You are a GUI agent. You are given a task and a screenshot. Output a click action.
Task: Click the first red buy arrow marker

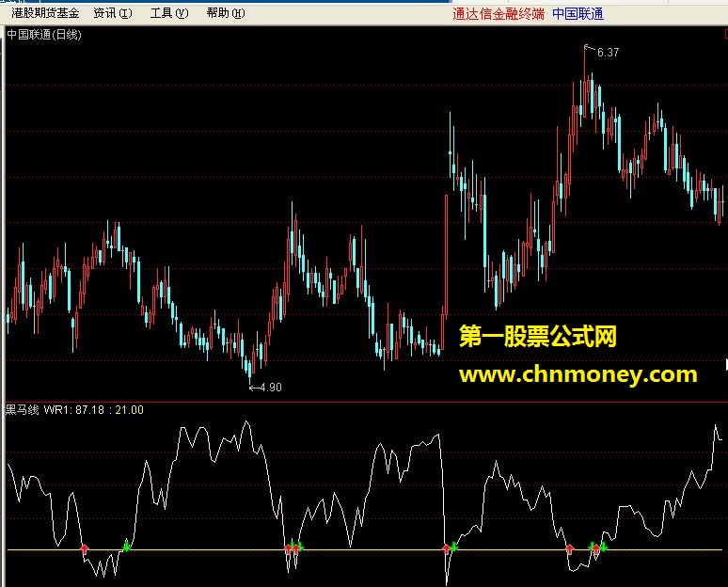click(84, 550)
